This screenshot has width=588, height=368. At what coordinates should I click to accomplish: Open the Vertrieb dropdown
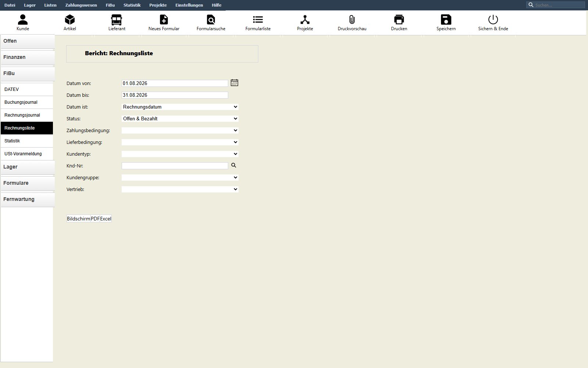180,189
